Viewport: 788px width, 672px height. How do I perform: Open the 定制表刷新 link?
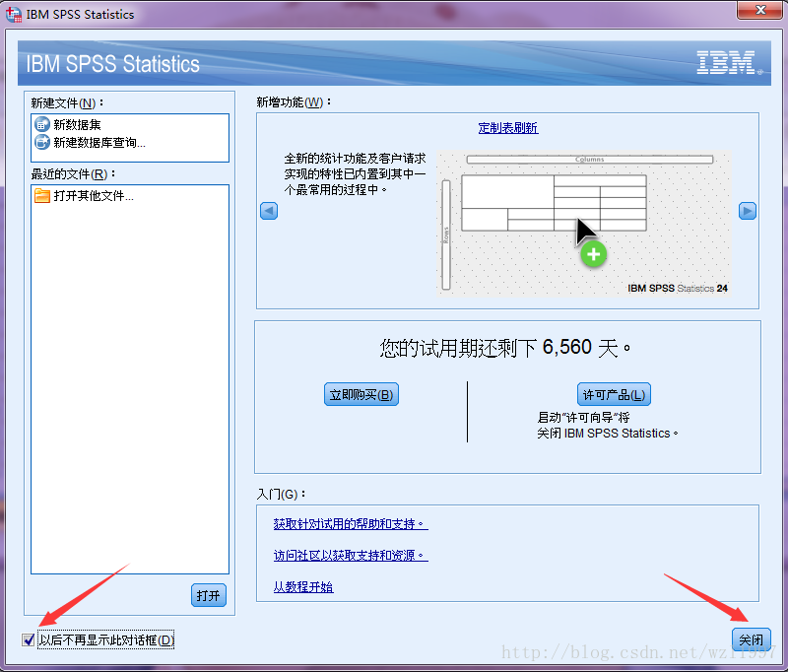508,128
